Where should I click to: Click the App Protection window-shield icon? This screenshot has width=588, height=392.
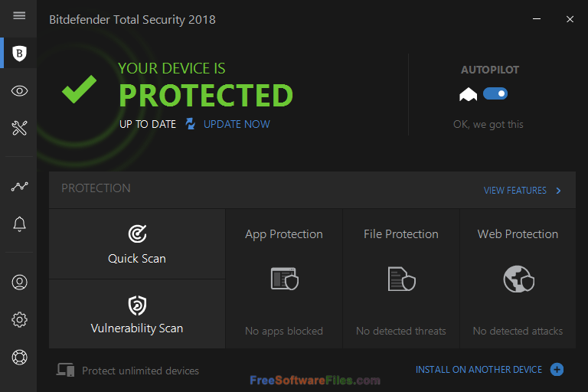pyautogui.click(x=285, y=279)
